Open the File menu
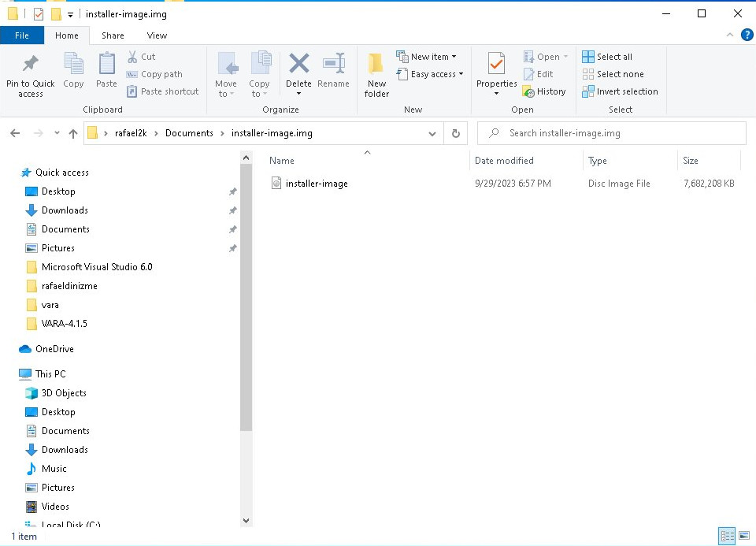Viewport: 756px width, 546px height. point(22,35)
